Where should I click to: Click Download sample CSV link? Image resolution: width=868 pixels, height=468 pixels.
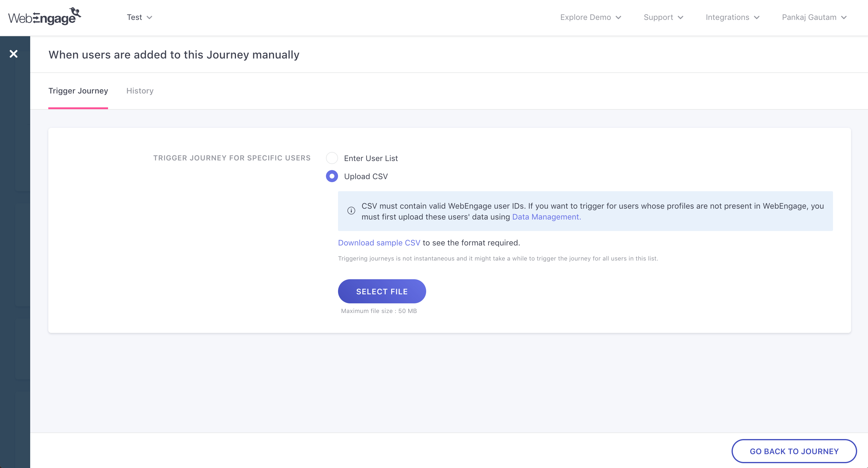coord(379,243)
